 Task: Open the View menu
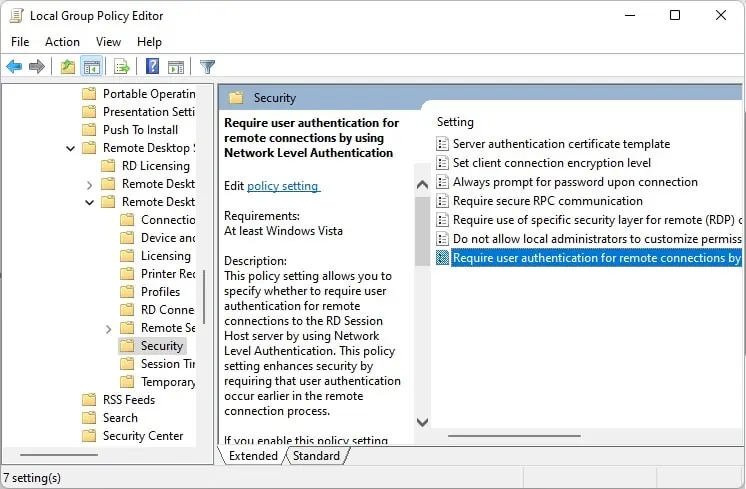(108, 42)
